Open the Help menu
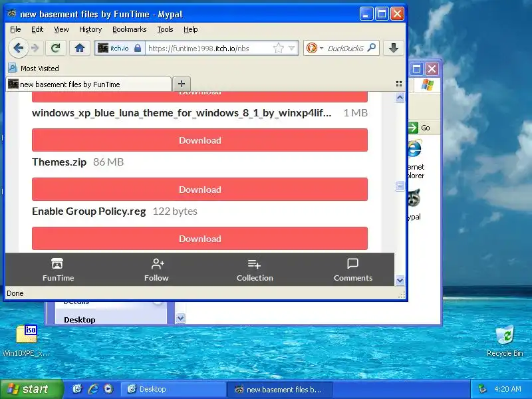This screenshot has width=532, height=399. [191, 29]
